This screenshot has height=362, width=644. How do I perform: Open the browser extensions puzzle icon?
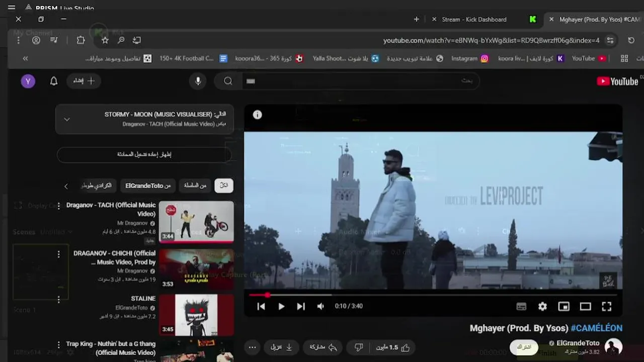(x=80, y=40)
